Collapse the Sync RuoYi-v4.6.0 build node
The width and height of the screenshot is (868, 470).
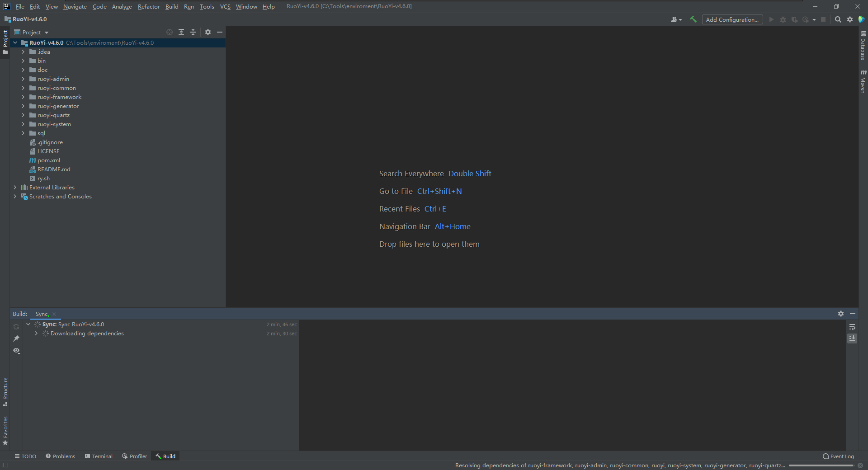(28, 324)
